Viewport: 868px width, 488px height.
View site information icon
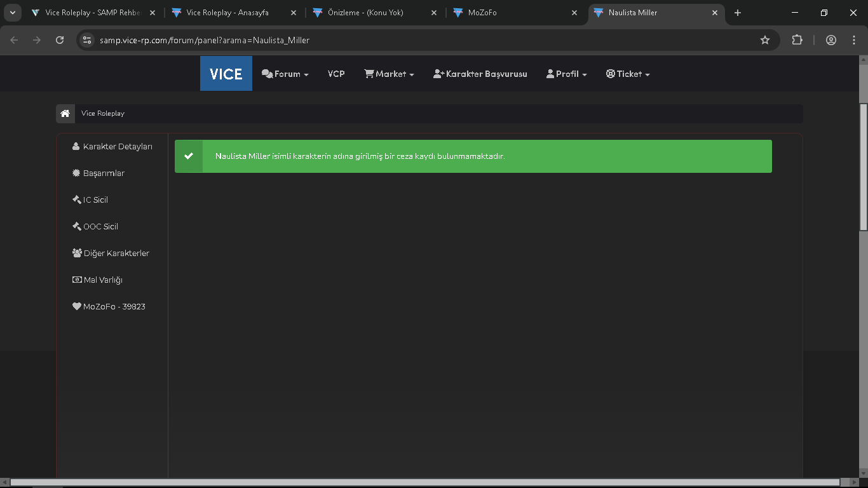pos(88,40)
